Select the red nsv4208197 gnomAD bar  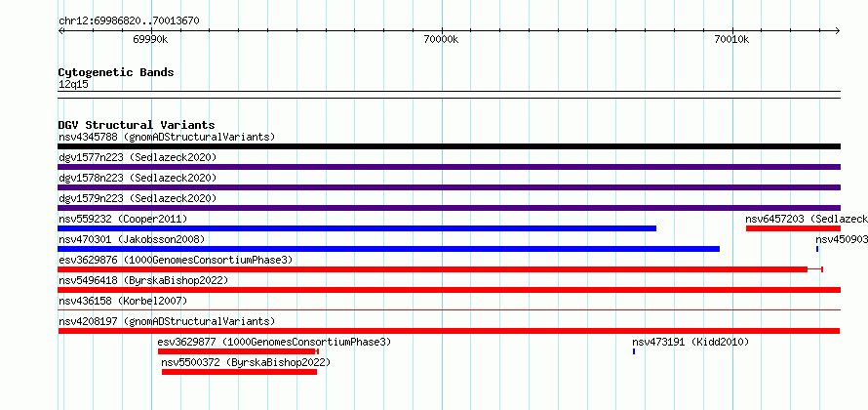pyautogui.click(x=449, y=331)
